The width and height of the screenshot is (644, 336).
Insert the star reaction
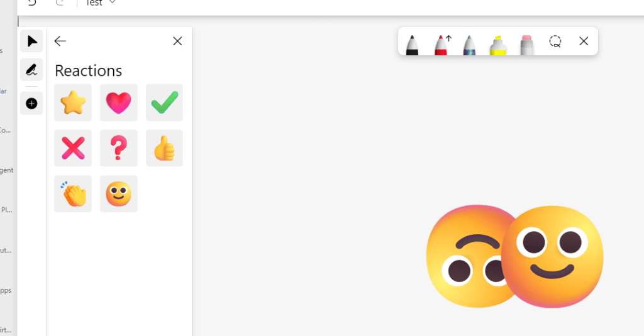(73, 102)
